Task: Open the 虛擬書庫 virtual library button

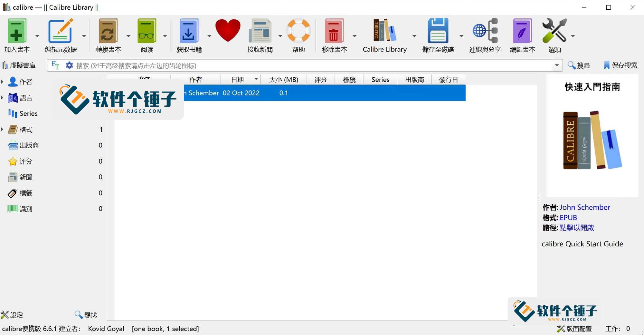Action: coord(19,65)
